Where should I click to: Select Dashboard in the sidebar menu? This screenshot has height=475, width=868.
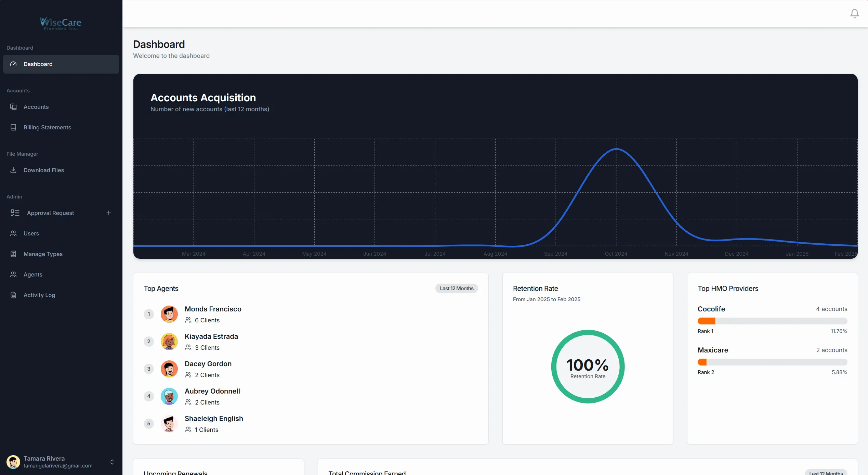[x=38, y=64]
